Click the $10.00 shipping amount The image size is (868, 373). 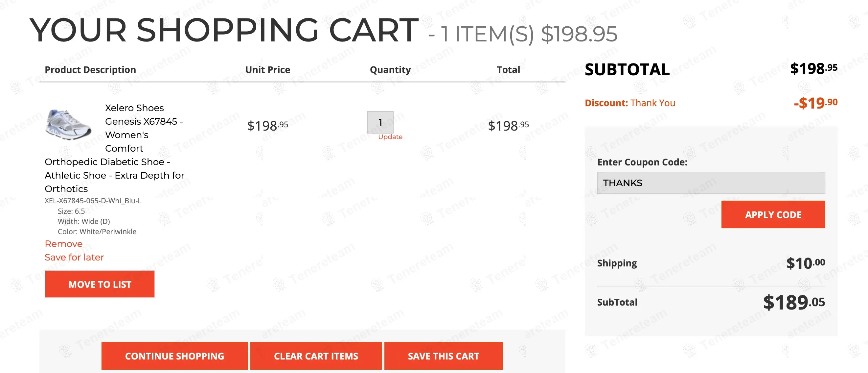tap(805, 263)
